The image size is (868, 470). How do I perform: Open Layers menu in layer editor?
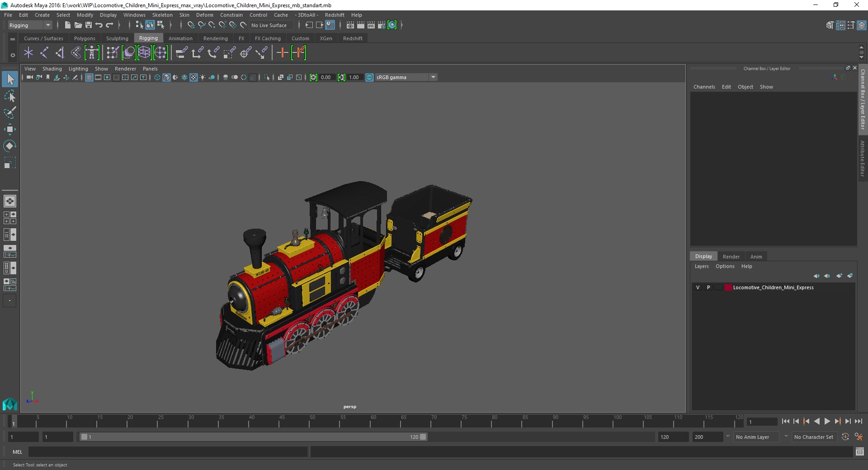(x=702, y=266)
